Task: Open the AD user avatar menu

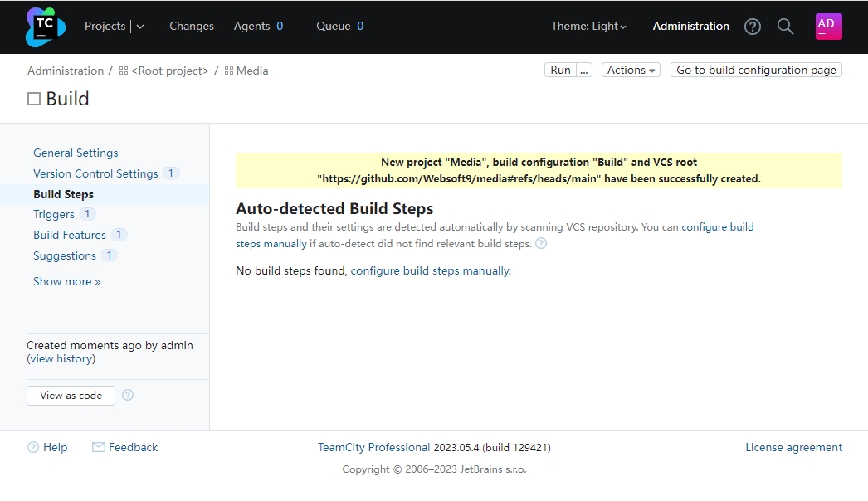Action: pos(828,27)
